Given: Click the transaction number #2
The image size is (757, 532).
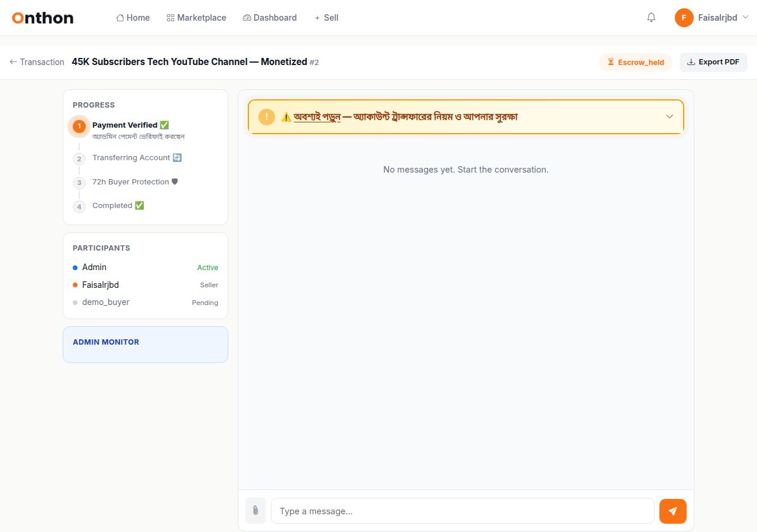Looking at the screenshot, I should 314,62.
